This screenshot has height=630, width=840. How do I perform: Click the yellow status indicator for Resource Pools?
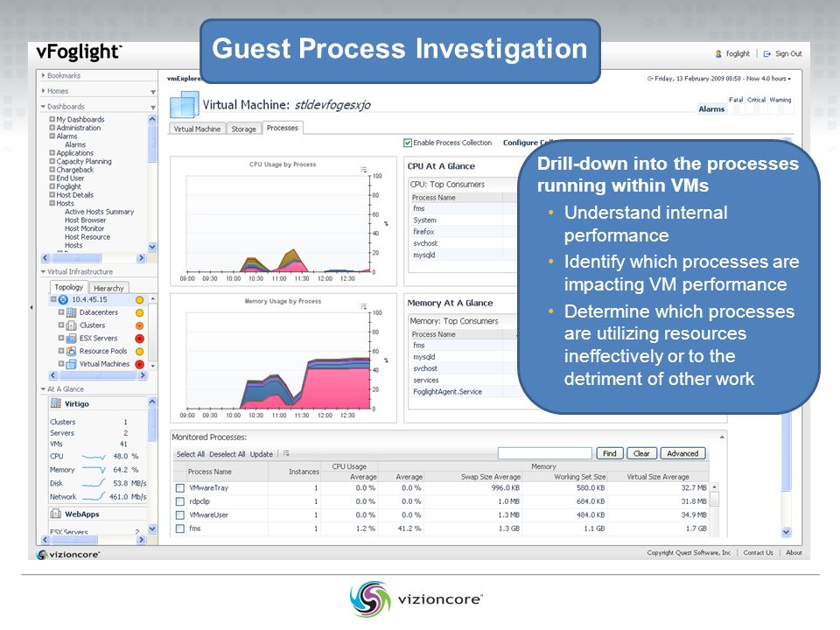coord(139,352)
